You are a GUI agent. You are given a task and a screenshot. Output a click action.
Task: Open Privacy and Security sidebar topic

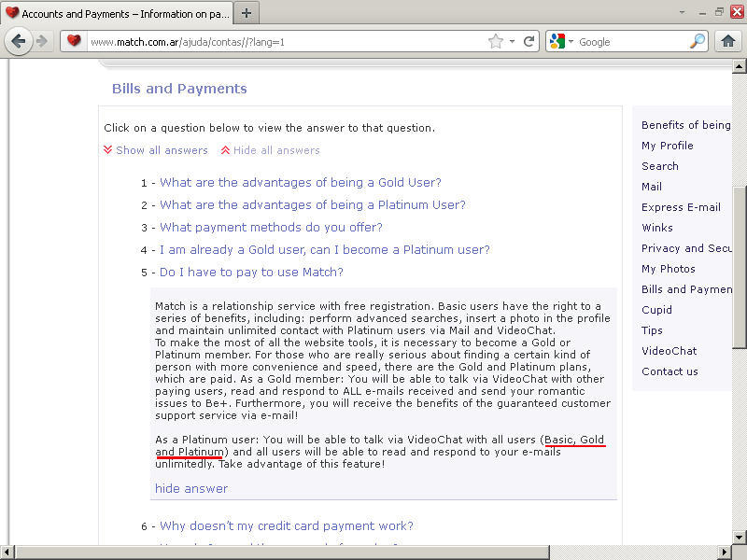(x=686, y=248)
